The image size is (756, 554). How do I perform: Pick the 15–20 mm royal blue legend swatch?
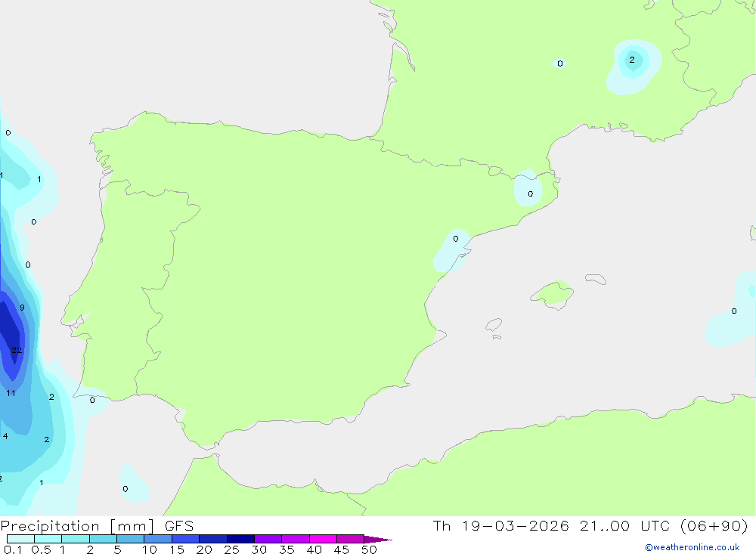point(186,539)
